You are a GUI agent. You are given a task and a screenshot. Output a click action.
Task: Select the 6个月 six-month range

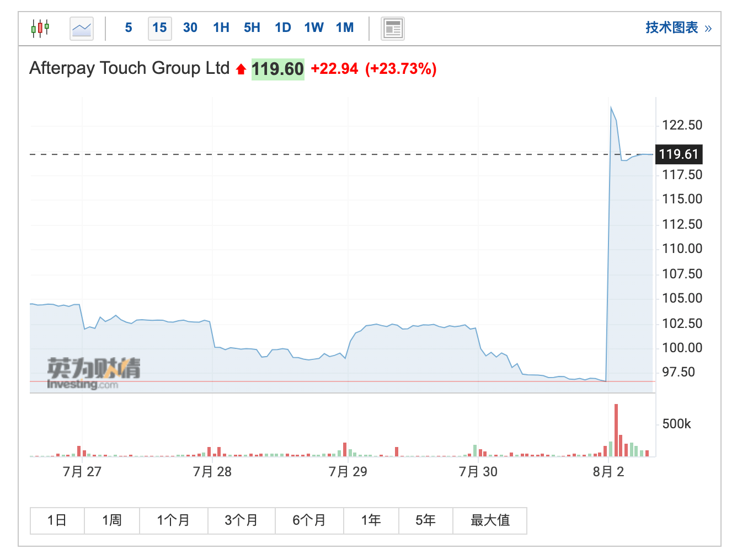click(x=309, y=520)
